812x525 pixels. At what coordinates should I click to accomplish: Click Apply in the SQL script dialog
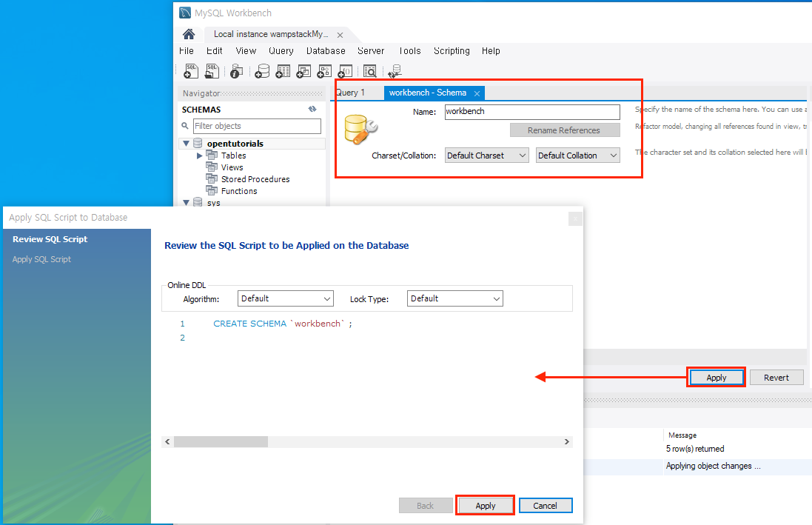tap(486, 505)
